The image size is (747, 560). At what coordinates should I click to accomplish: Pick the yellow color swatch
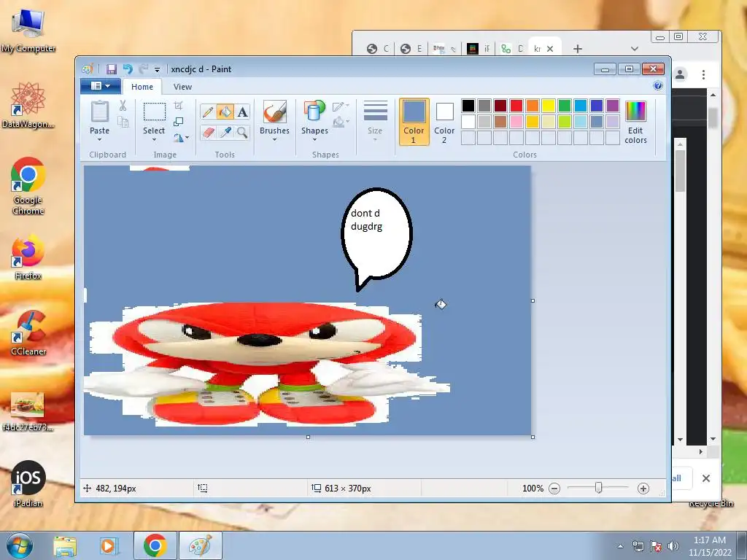click(x=549, y=106)
